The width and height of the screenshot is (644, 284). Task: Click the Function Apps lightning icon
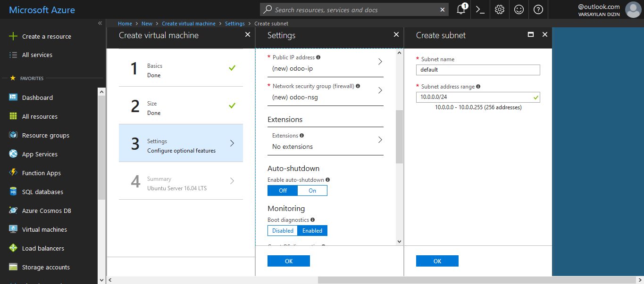pos(13,173)
